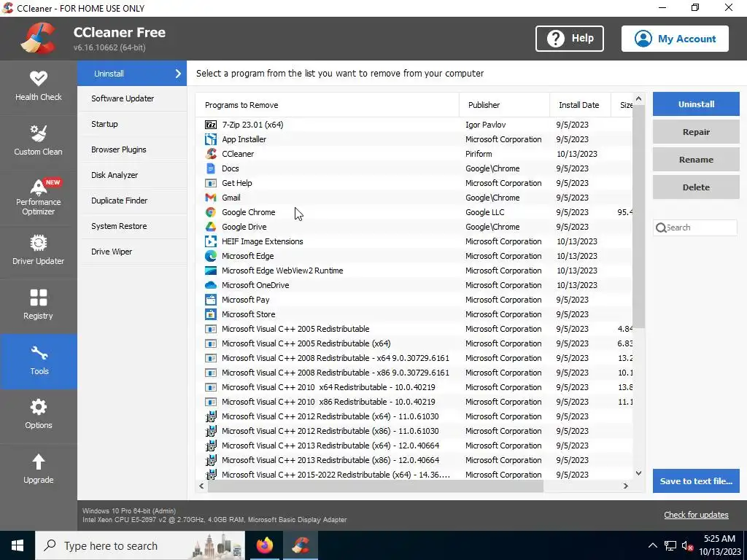Click the Delete button
The height and width of the screenshot is (560, 747).
point(695,187)
